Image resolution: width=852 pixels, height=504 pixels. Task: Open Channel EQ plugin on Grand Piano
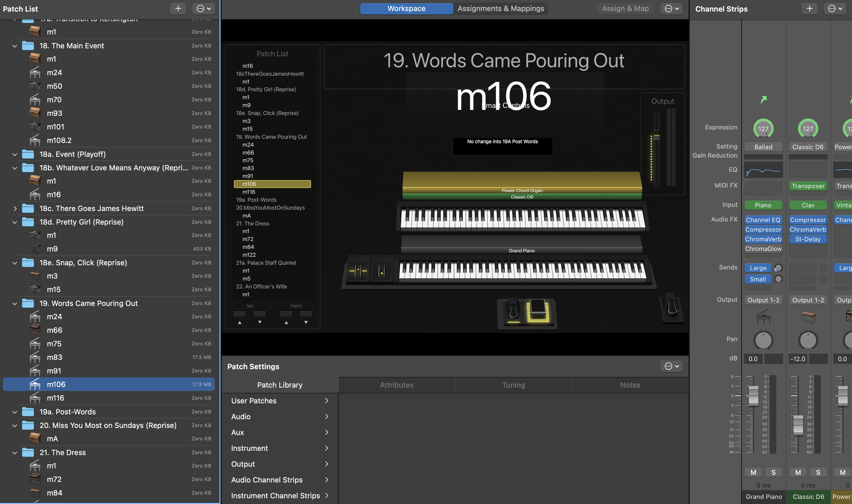(763, 220)
